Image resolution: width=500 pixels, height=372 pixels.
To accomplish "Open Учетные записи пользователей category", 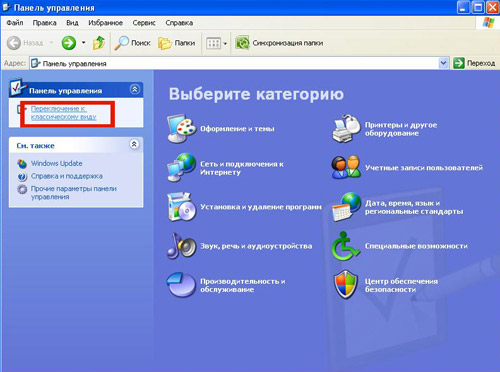I will coord(424,168).
